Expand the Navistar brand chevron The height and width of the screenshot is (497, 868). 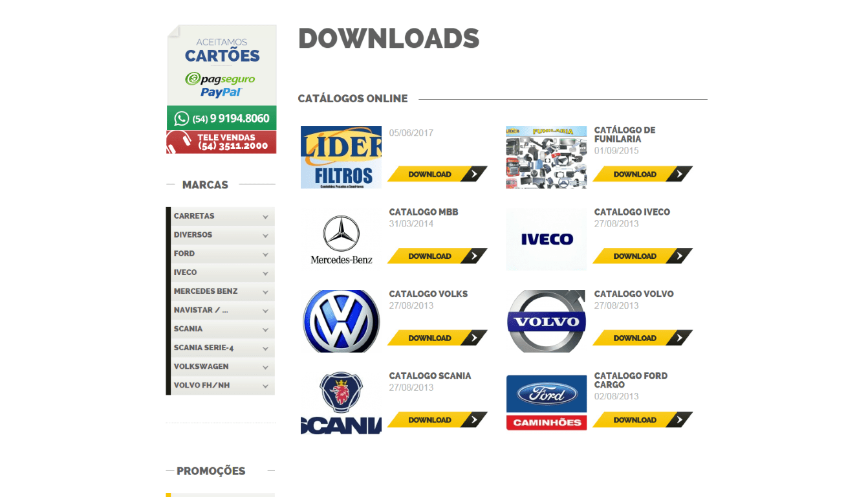(x=265, y=311)
